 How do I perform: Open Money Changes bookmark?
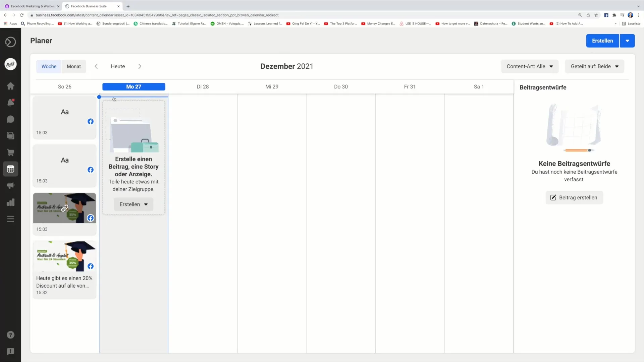click(x=378, y=23)
